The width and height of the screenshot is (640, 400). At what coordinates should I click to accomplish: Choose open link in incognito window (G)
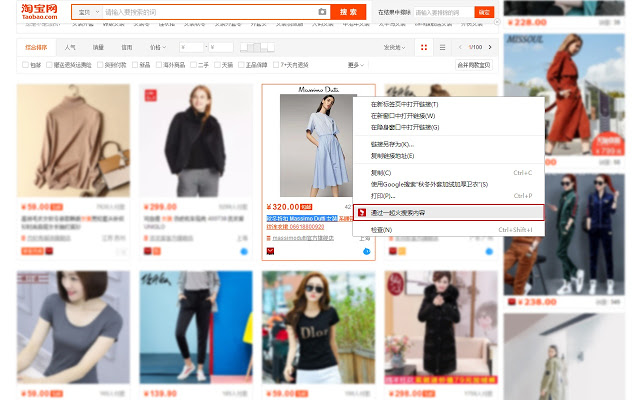[x=449, y=127]
